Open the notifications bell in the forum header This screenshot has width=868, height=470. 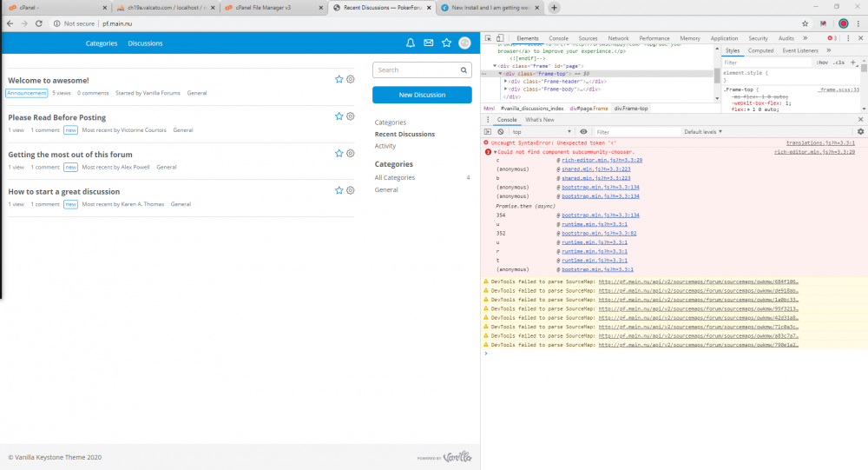pos(411,43)
